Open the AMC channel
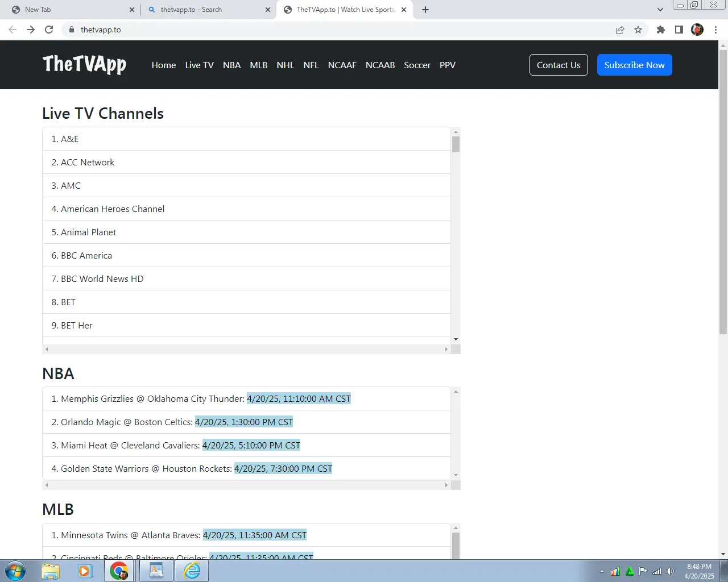The height and width of the screenshot is (582, 728). pyautogui.click(x=246, y=185)
